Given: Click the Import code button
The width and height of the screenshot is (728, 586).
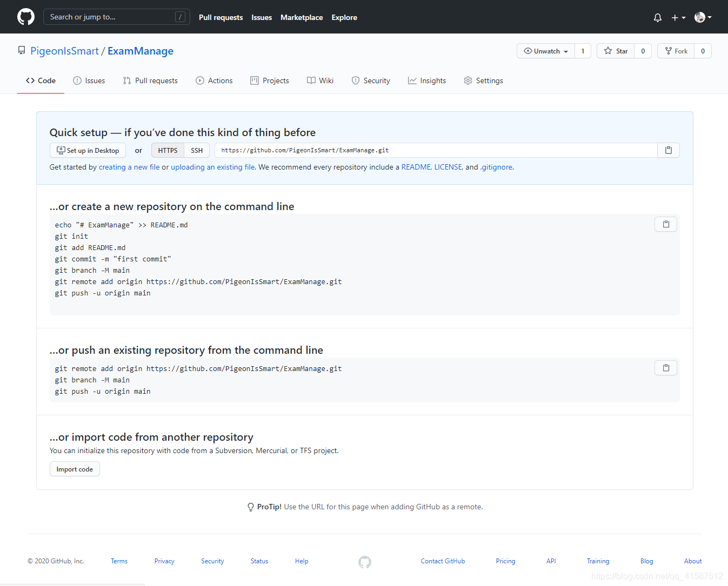Looking at the screenshot, I should 75,469.
